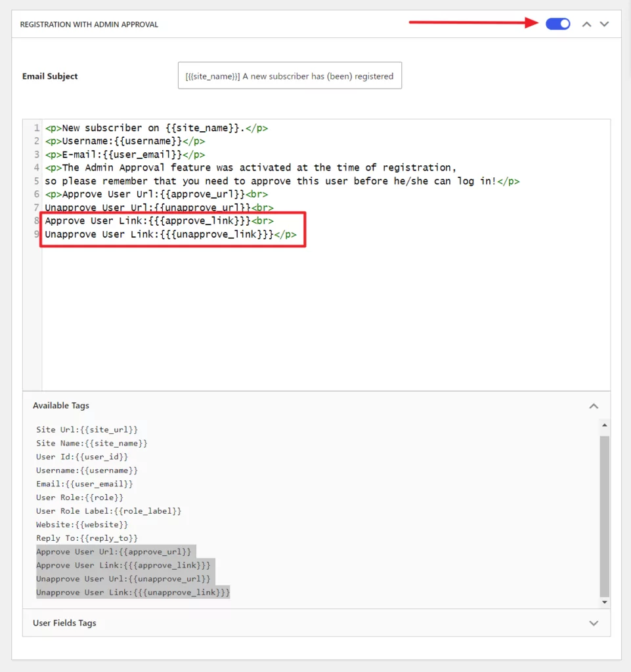Click the Email Subject input field

(x=290, y=75)
